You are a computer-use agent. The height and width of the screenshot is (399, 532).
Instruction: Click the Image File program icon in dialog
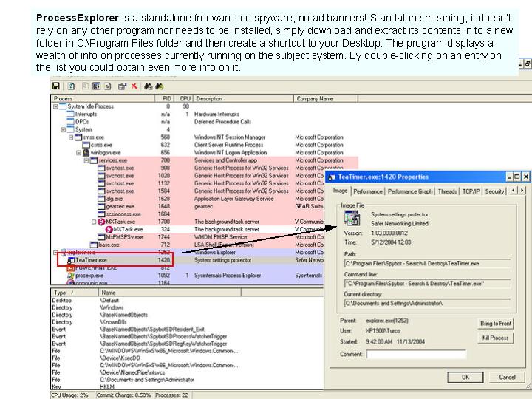point(352,218)
